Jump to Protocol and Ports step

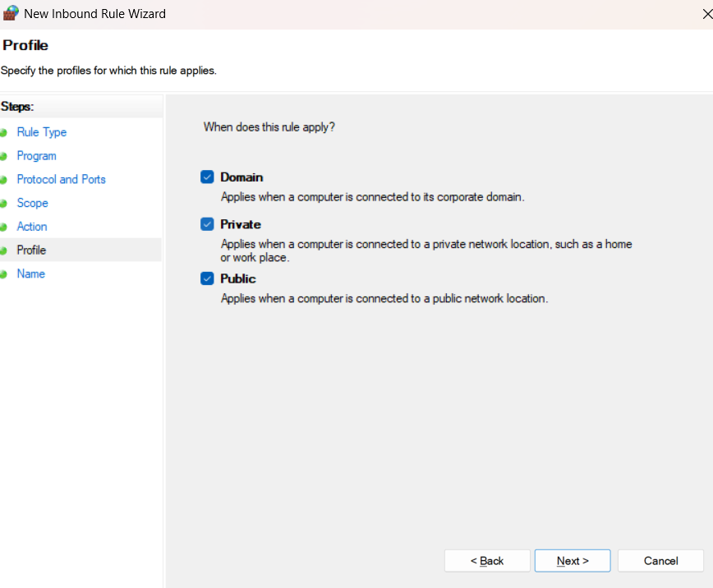[x=62, y=180]
